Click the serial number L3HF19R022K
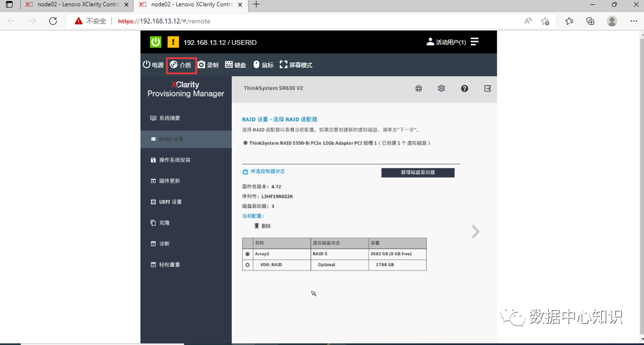Image resolution: width=644 pixels, height=345 pixels. tap(277, 197)
